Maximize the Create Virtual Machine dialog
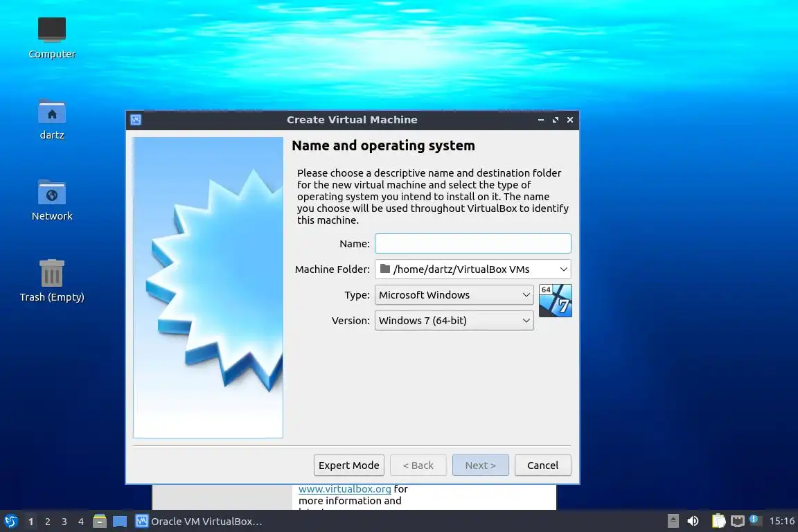 [556, 120]
